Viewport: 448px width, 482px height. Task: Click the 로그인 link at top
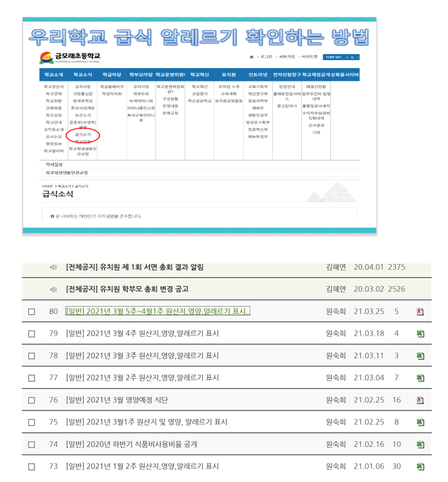click(x=266, y=57)
